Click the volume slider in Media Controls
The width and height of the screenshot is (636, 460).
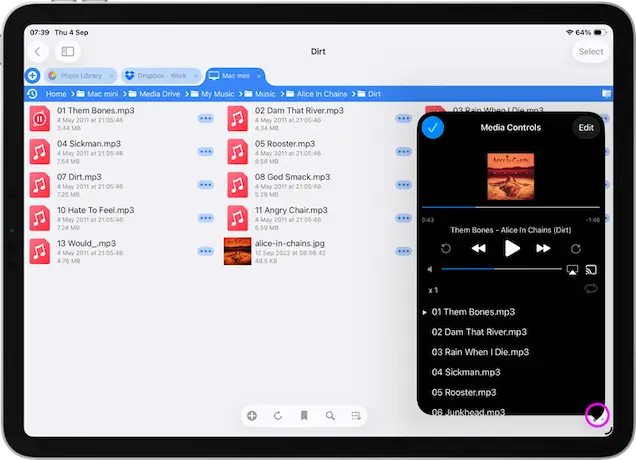click(500, 270)
